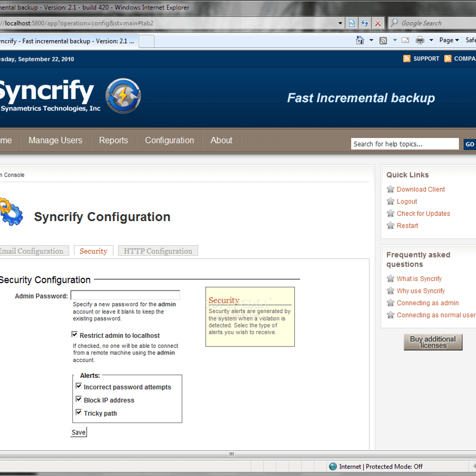Expand the Print button dropdown arrow

point(431,40)
